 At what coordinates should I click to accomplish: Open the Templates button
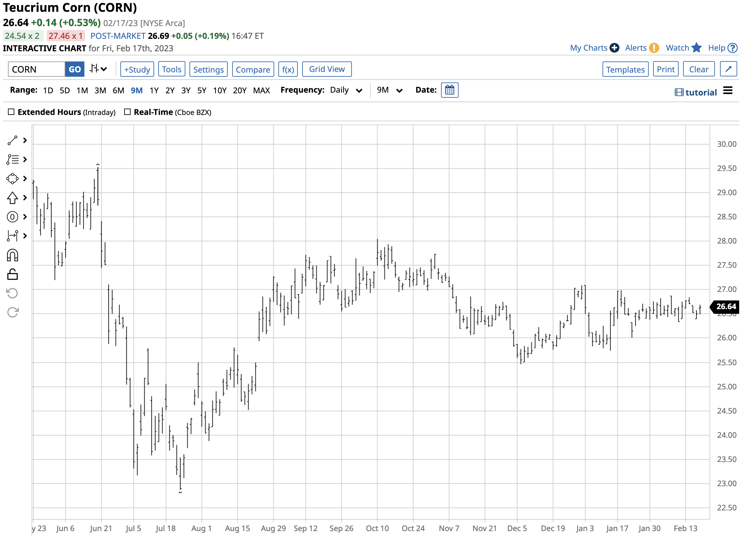[625, 69]
